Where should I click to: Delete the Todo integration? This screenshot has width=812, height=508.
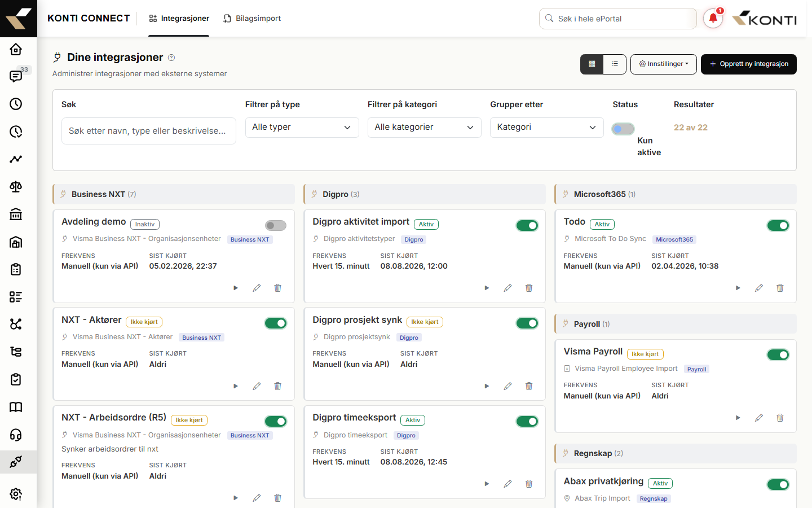780,288
